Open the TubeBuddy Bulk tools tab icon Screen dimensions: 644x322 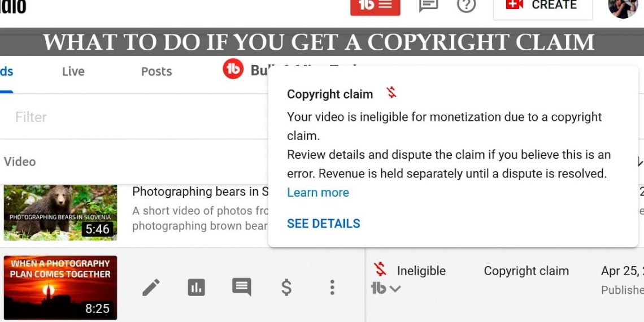point(233,69)
